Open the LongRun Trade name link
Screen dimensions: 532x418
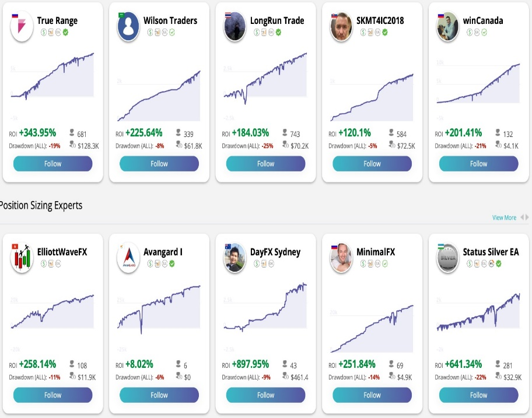pos(277,20)
